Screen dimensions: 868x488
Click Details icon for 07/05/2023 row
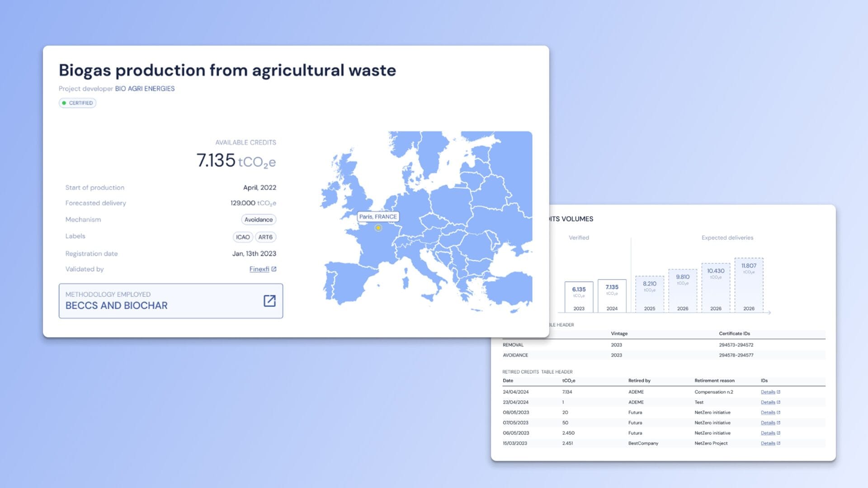pyautogui.click(x=778, y=423)
